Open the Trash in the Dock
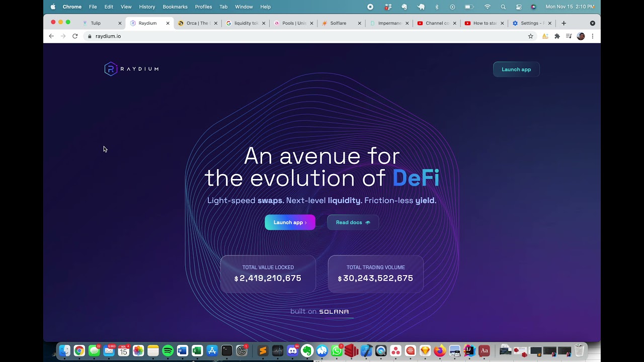 pos(580,350)
